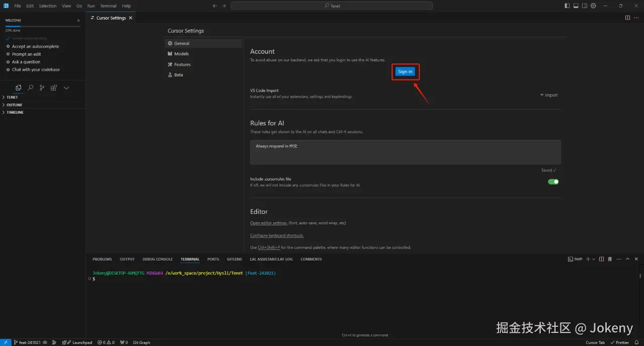Expand the OUTLINE section
The image size is (644, 346).
[43, 105]
